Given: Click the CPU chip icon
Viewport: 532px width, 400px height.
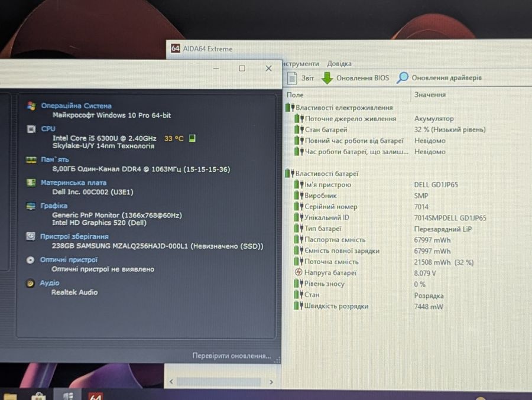Looking at the screenshot, I should (x=31, y=129).
